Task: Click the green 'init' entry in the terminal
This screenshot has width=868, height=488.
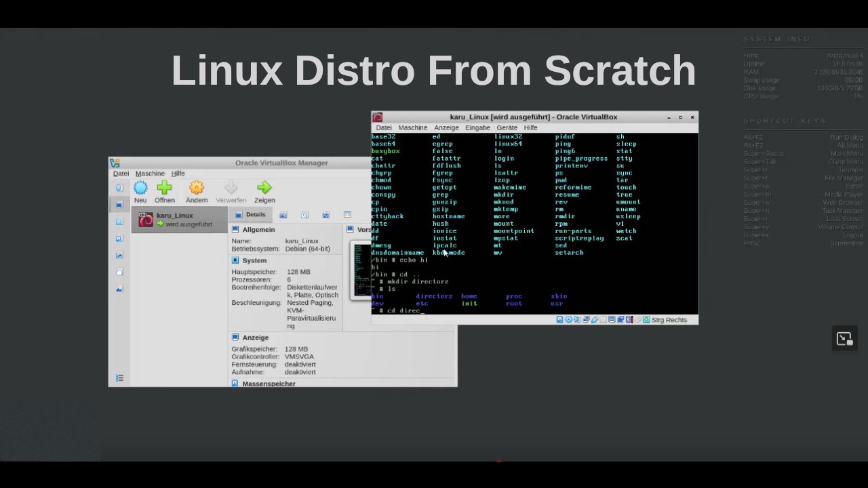Action: coord(469,304)
